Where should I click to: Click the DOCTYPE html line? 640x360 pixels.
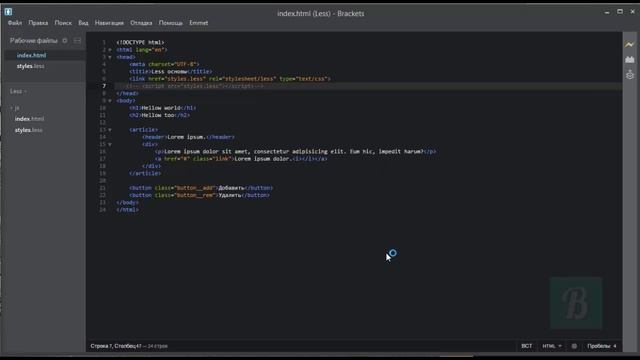coord(140,42)
